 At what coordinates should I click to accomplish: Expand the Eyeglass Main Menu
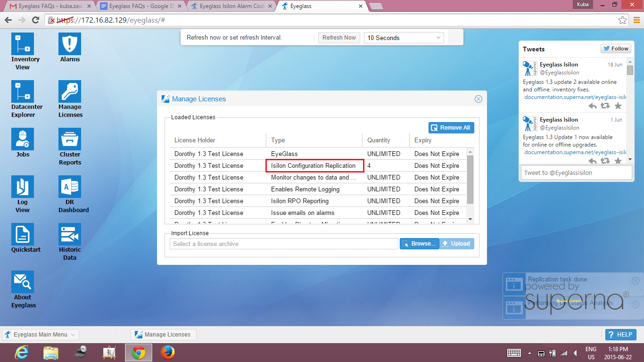click(41, 335)
